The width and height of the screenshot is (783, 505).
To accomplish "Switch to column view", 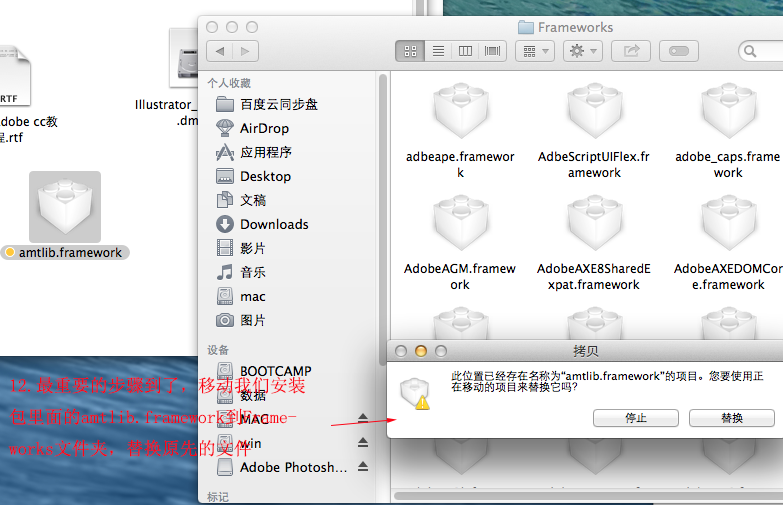I will pos(465,51).
